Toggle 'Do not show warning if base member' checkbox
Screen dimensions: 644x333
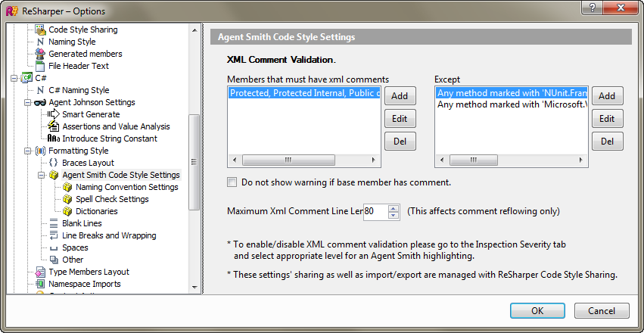[x=232, y=182]
